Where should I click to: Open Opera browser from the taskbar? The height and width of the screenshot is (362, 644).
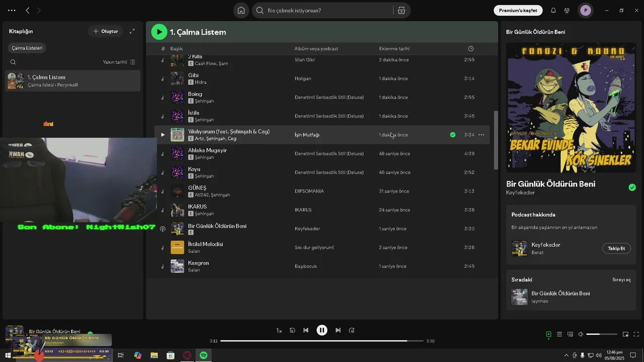pyautogui.click(x=187, y=355)
